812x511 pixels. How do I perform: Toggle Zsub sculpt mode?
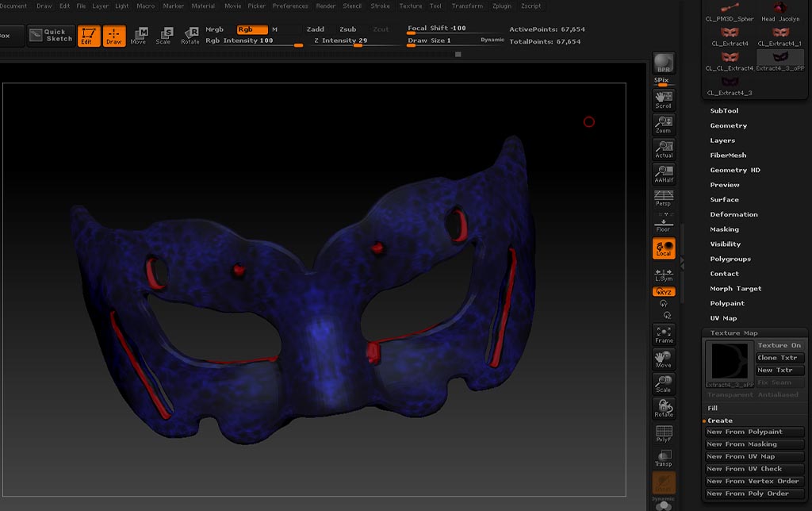click(x=347, y=29)
